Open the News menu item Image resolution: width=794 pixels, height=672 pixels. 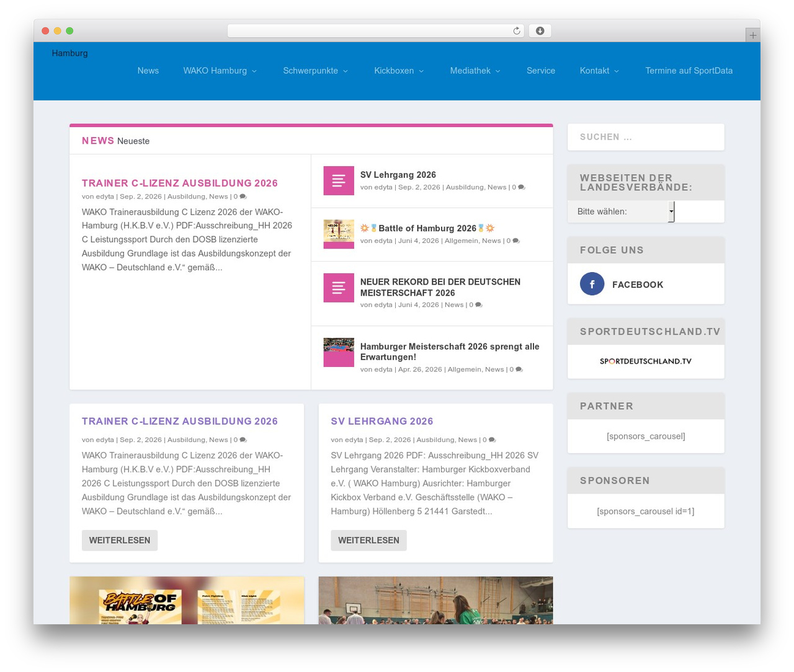coord(148,71)
